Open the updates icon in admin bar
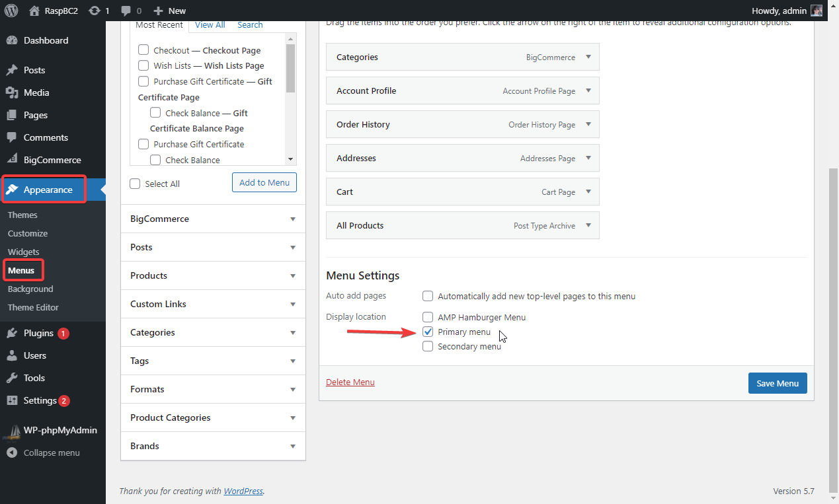 tap(95, 11)
